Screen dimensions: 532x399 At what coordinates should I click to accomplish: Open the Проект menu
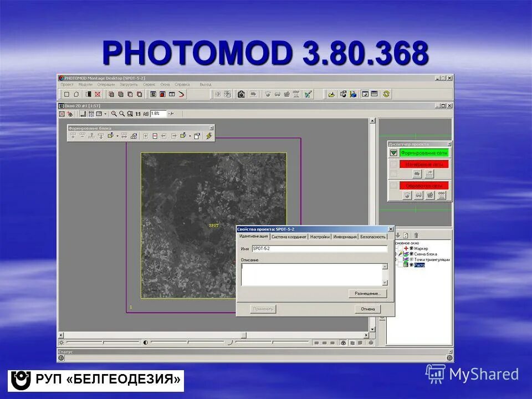point(67,84)
